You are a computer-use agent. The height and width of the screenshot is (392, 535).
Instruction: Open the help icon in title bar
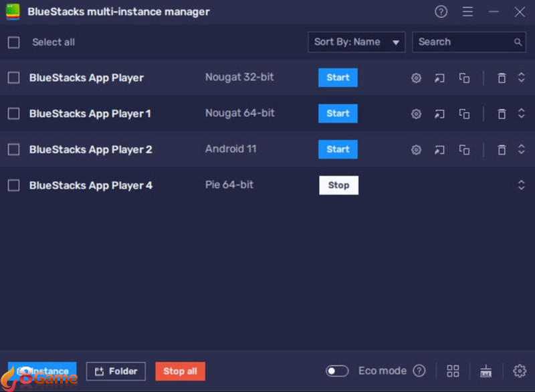(441, 12)
